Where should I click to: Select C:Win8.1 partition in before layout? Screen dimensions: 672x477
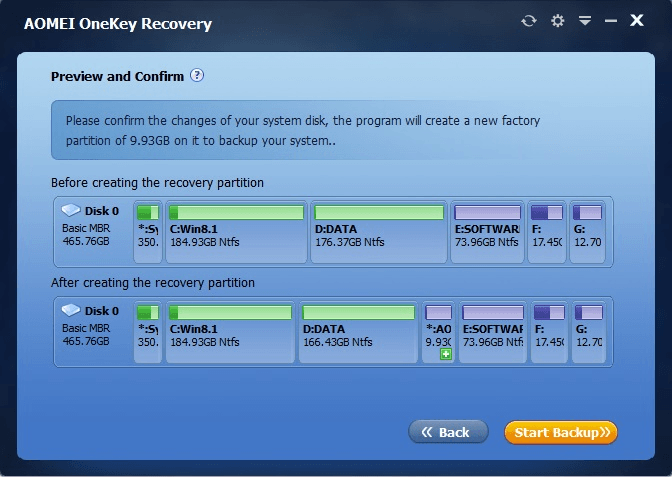pos(236,231)
